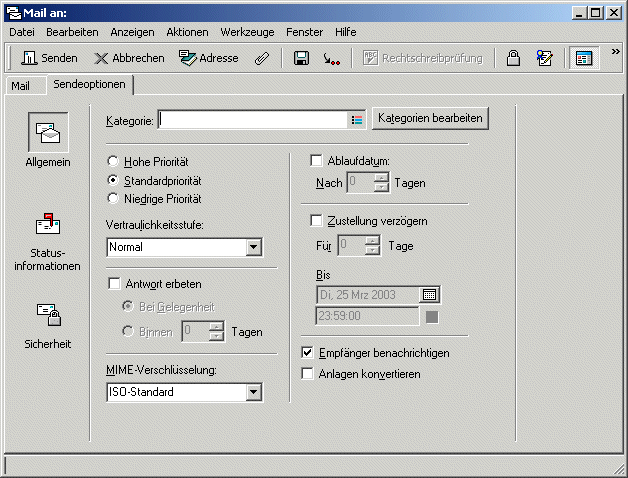This screenshot has height=478, width=628.
Task: Enable the Ablaufdatum checkbox
Action: (x=316, y=161)
